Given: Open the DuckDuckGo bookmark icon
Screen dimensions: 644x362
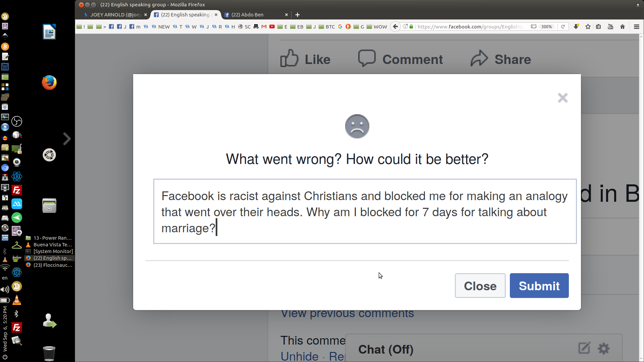Looking at the screenshot, I should 348,26.
